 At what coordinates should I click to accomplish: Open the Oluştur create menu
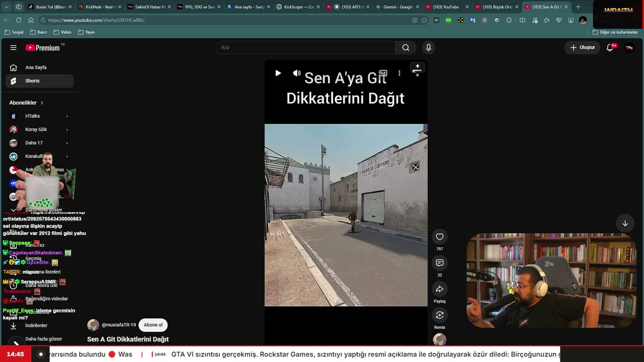(582, 48)
